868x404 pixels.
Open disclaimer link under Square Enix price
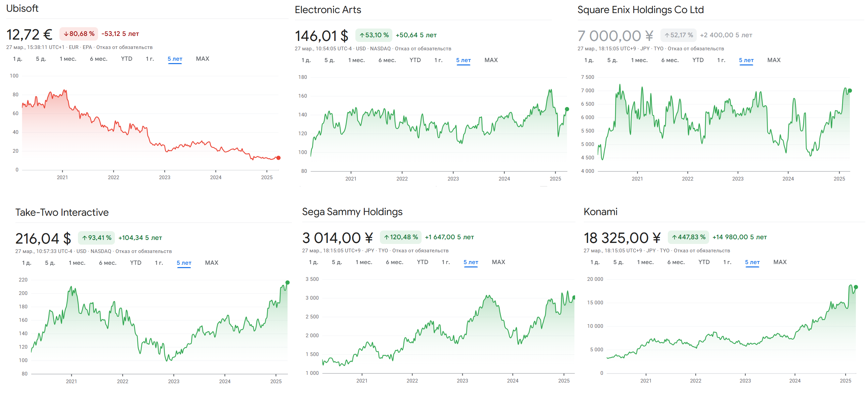pos(696,49)
